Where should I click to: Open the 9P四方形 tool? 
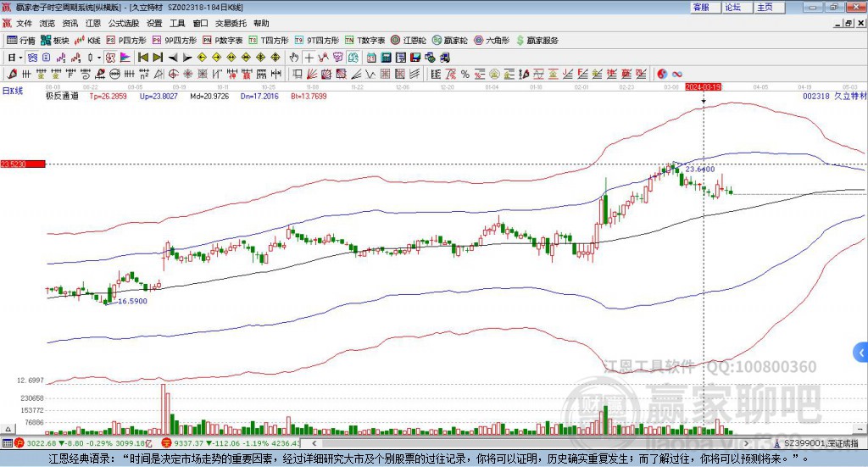(x=175, y=41)
